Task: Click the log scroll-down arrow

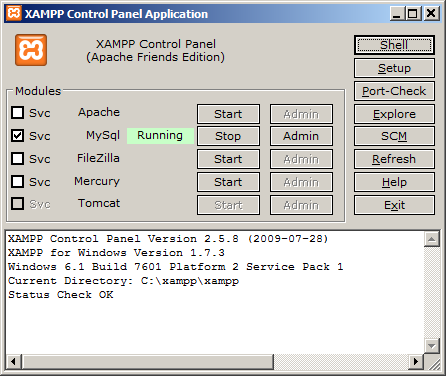Action: pos(432,346)
